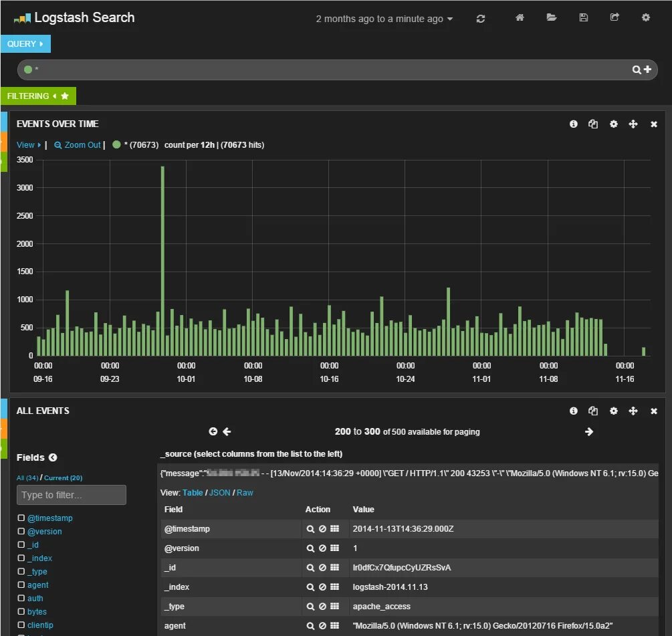Image resolution: width=672 pixels, height=636 pixels.
Task: Filter out the @timestamp value with the ban icon
Action: [322, 529]
